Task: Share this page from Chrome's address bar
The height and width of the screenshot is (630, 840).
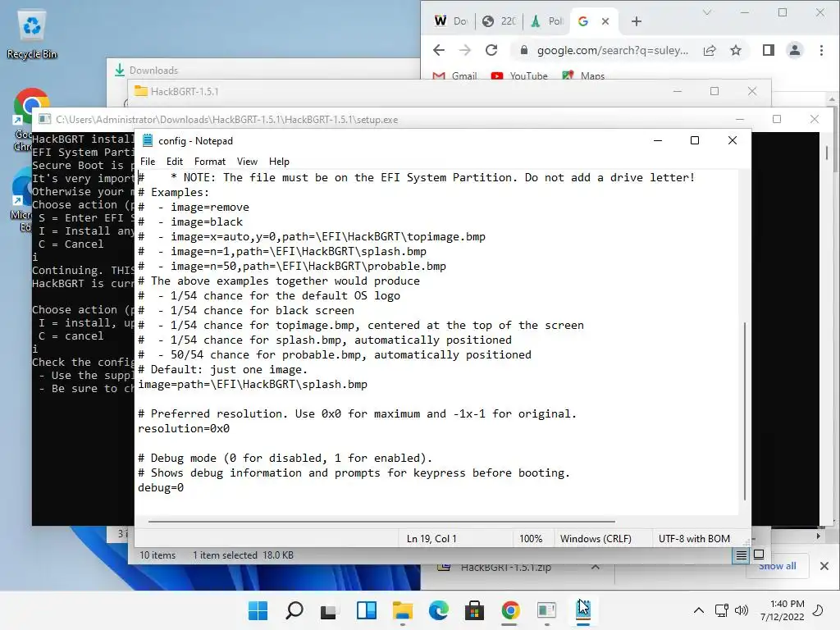Action: (x=710, y=50)
